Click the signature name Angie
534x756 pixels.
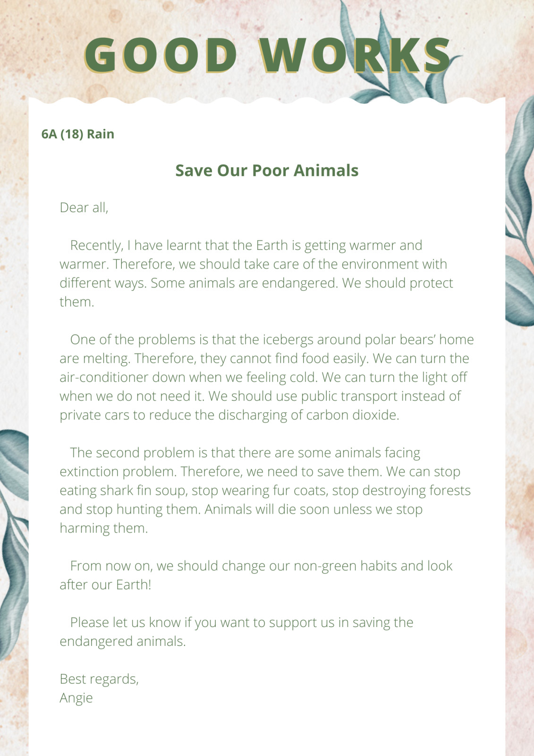[x=76, y=698]
